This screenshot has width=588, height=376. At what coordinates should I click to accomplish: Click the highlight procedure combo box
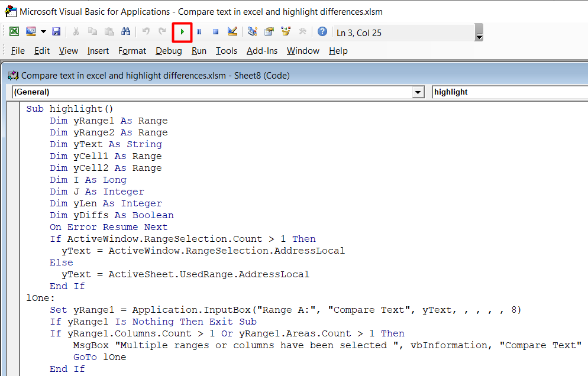pyautogui.click(x=510, y=92)
